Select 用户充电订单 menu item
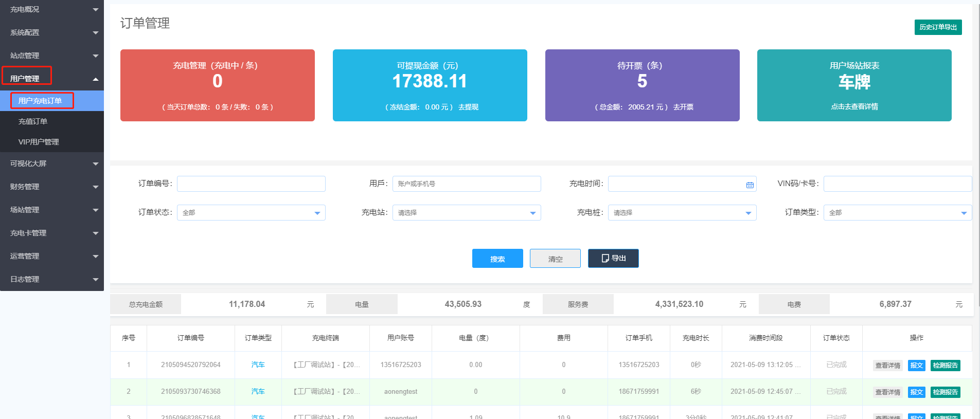This screenshot has width=980, height=419. [x=40, y=101]
